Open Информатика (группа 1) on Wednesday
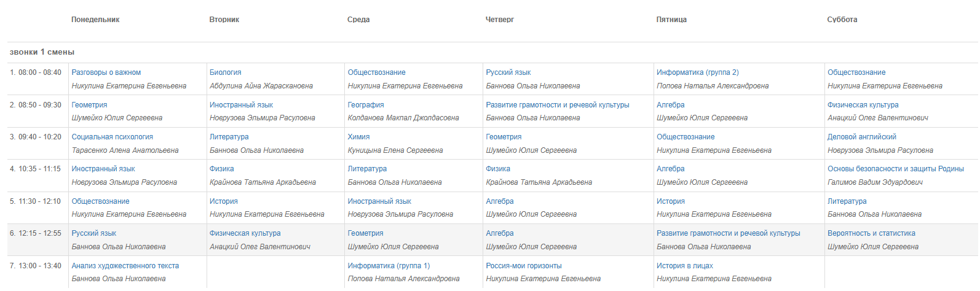980x291 pixels. [x=389, y=266]
